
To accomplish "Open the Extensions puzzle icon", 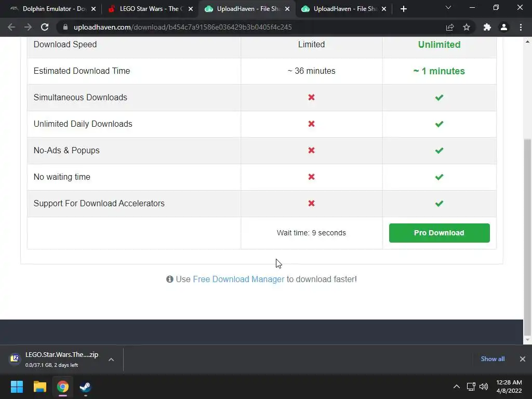I will point(487,27).
